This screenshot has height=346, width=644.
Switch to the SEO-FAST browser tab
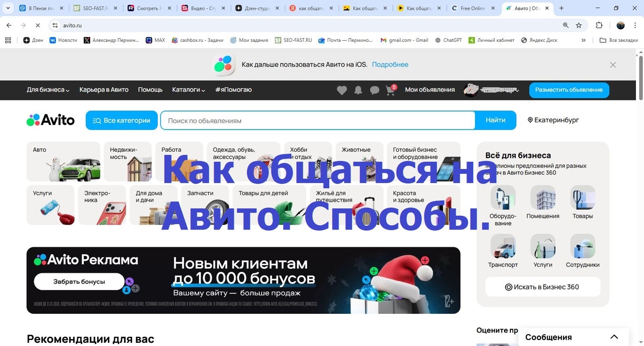95,9
